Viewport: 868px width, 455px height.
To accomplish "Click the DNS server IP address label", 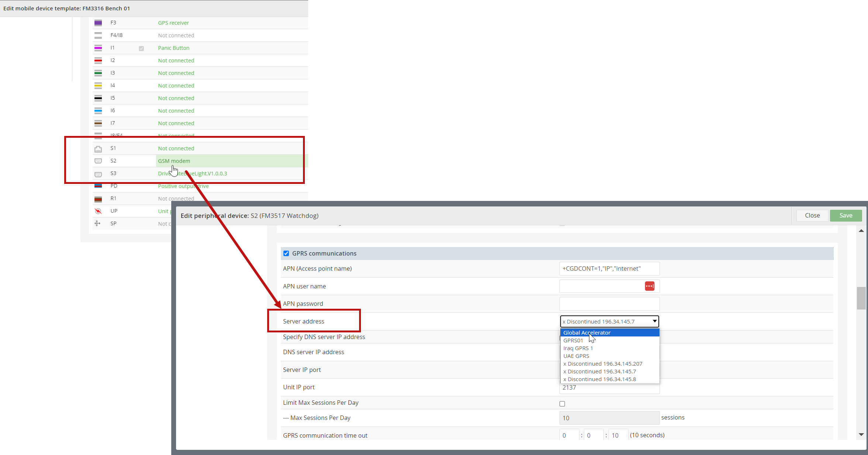I will 314,352.
